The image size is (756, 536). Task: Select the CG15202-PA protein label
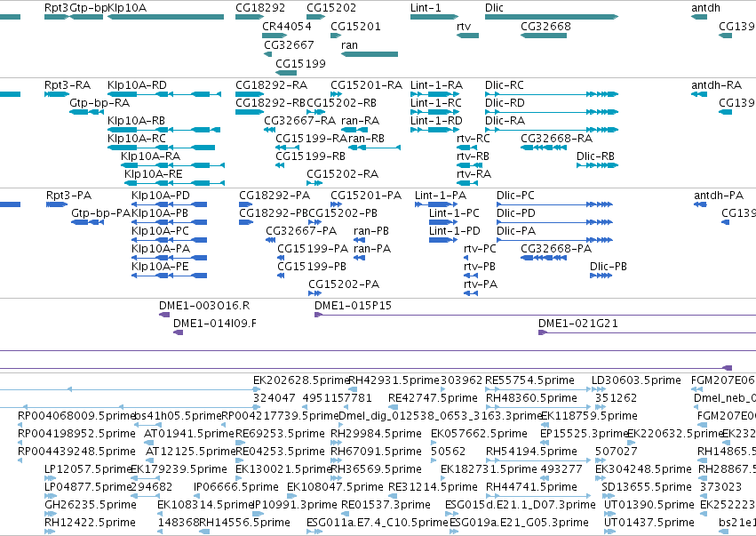click(x=345, y=284)
